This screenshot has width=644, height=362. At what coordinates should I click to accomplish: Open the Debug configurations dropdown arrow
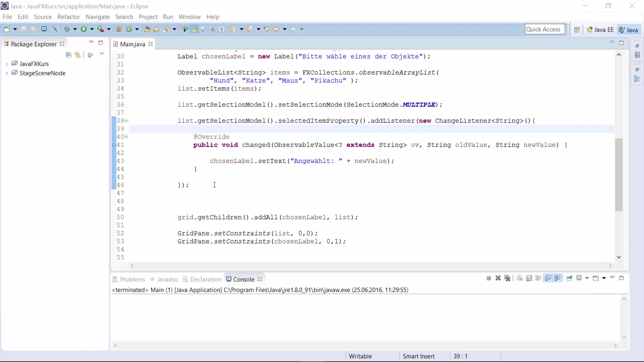pos(75,29)
